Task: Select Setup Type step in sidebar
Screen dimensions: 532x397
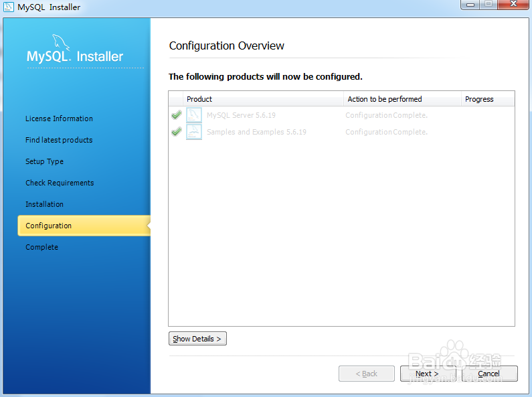Action: tap(44, 161)
